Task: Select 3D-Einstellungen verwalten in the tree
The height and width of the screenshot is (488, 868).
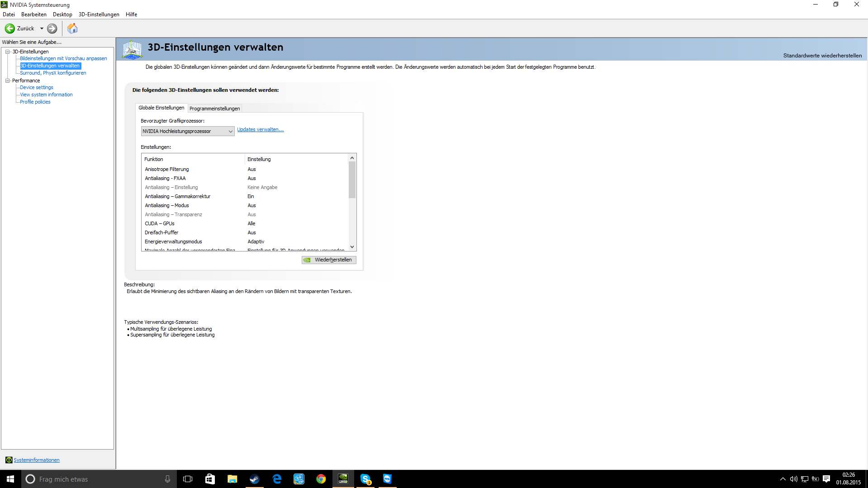Action: tap(50, 66)
